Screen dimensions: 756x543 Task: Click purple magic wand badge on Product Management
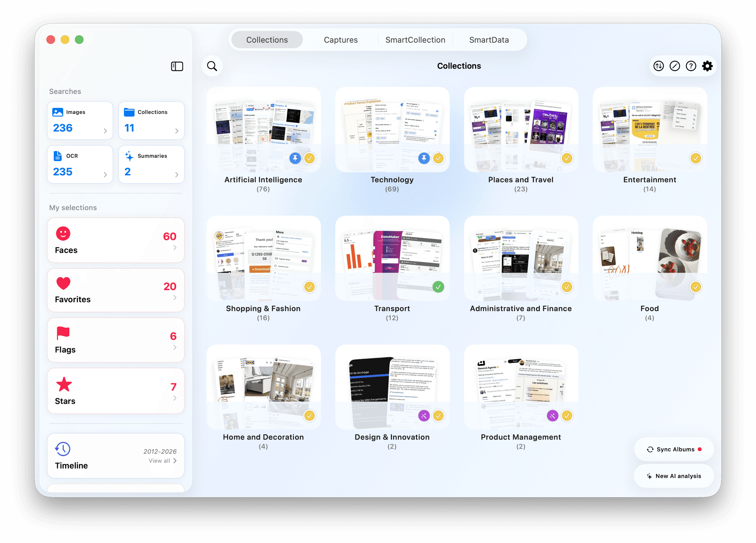(x=552, y=416)
